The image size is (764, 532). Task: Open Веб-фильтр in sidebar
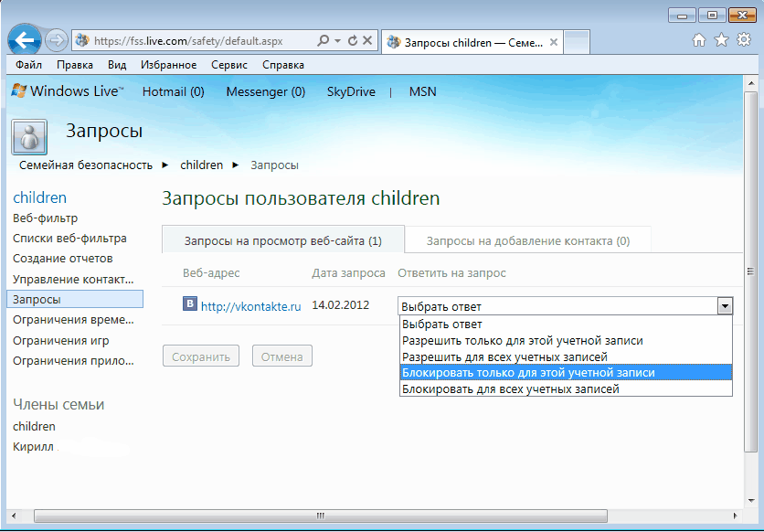coord(46,218)
